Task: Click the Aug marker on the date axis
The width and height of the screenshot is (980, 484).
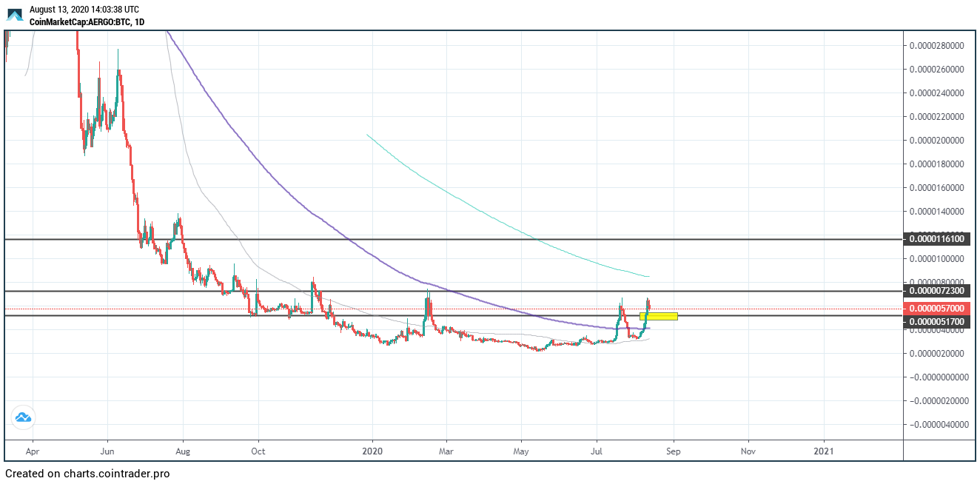Action: pyautogui.click(x=184, y=449)
